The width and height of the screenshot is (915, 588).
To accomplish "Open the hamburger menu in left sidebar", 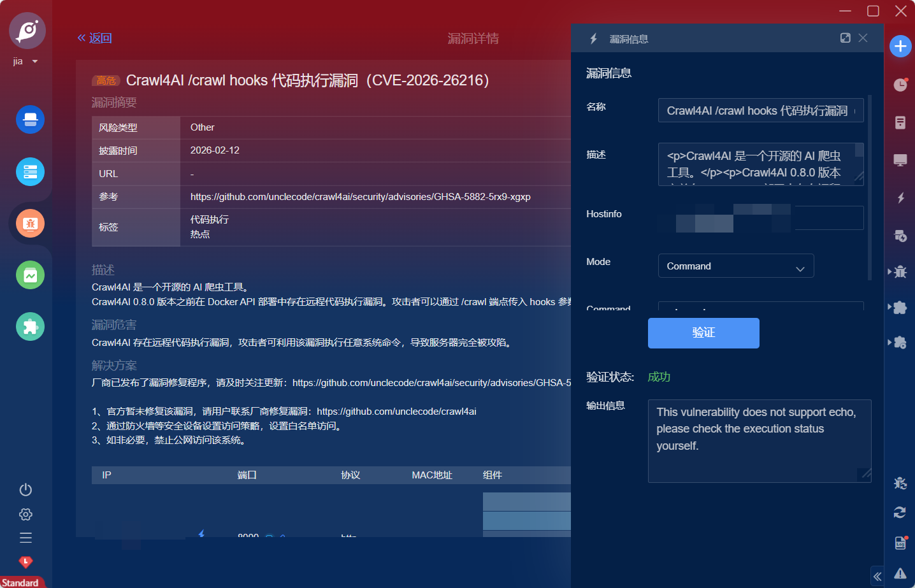I will [25, 538].
